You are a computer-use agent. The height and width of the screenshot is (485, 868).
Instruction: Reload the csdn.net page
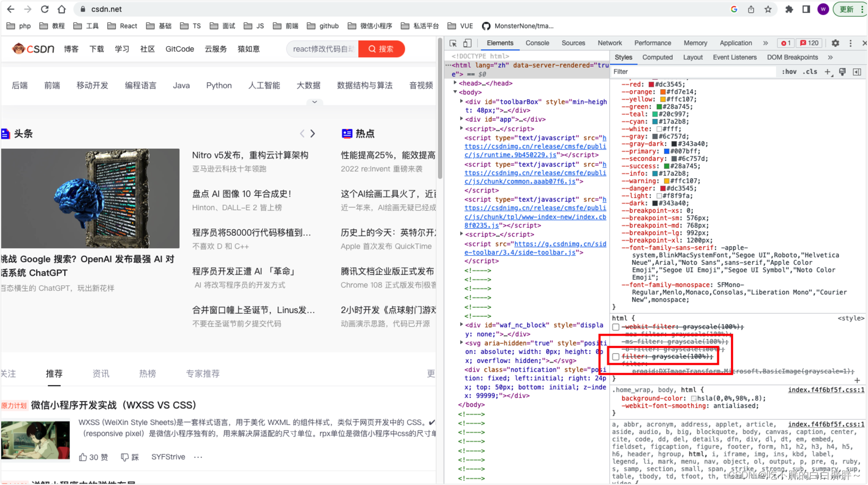tap(45, 9)
